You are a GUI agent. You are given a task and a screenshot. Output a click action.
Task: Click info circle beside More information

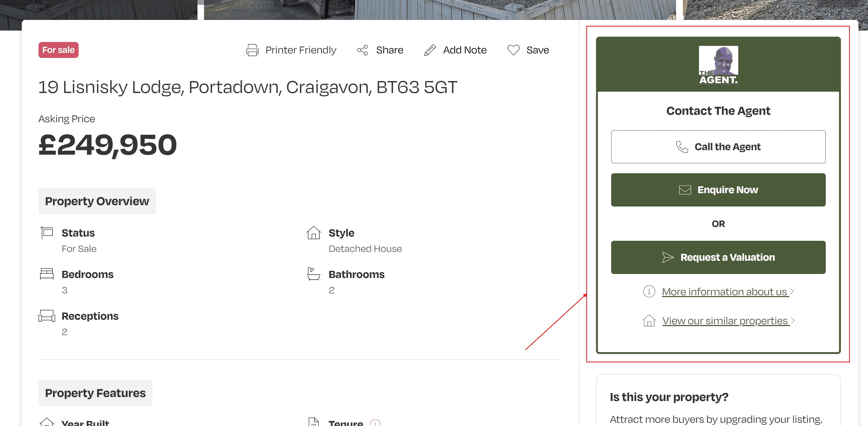[649, 292]
